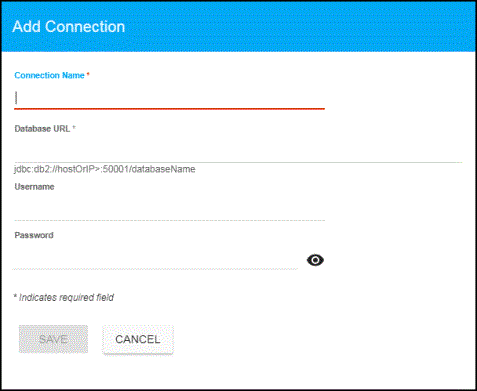The width and height of the screenshot is (477, 391).
Task: Click into the Connection Name input field
Action: [169, 98]
